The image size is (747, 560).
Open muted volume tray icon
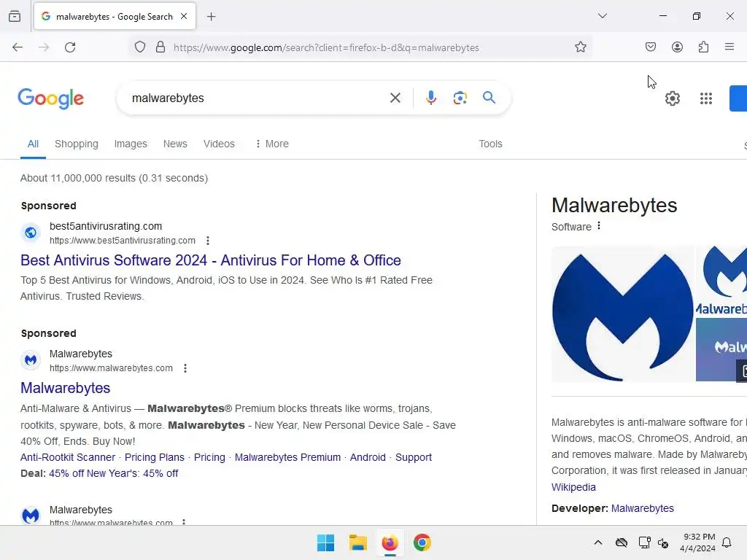662,542
